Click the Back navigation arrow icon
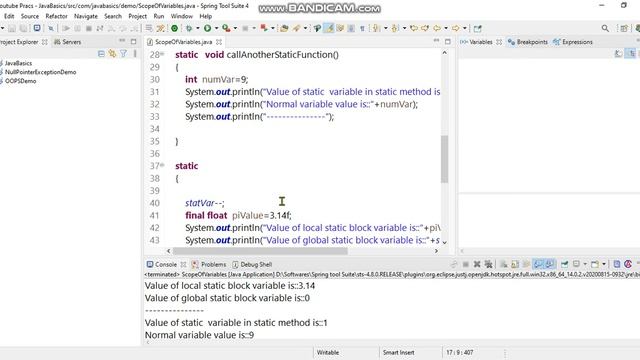This screenshot has height=360, width=640. 437,28
